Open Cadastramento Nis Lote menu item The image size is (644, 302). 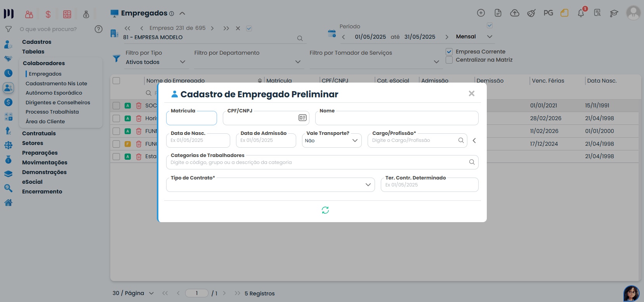pos(56,83)
